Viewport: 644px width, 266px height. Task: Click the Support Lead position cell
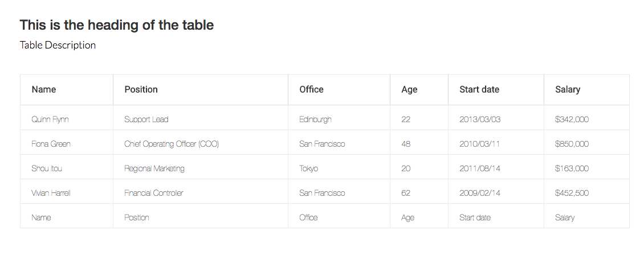click(x=201, y=119)
